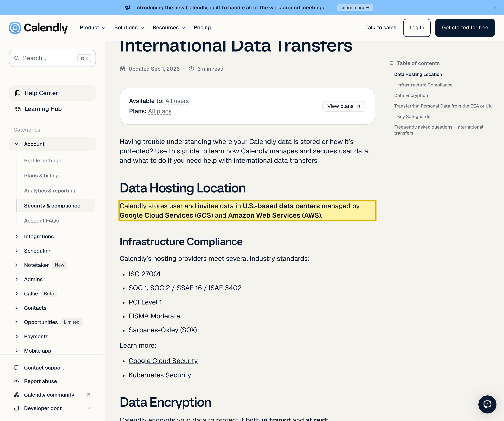Open the Resources dropdown menu
This screenshot has height=421, width=504.
point(169,28)
